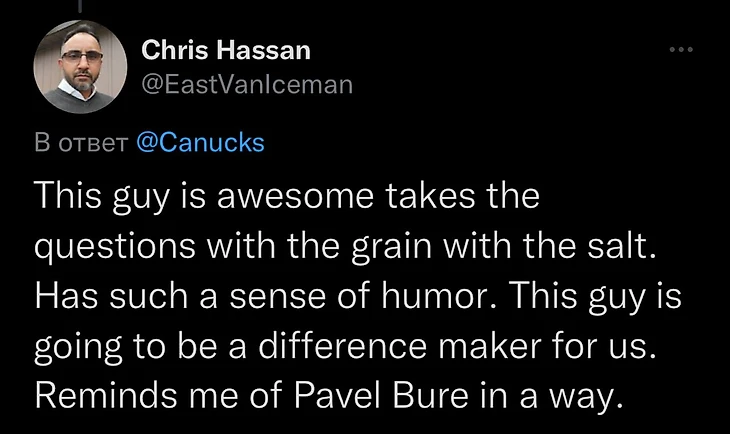The image size is (730, 434).
Task: Open the three-dot more options menu
Action: (x=681, y=49)
